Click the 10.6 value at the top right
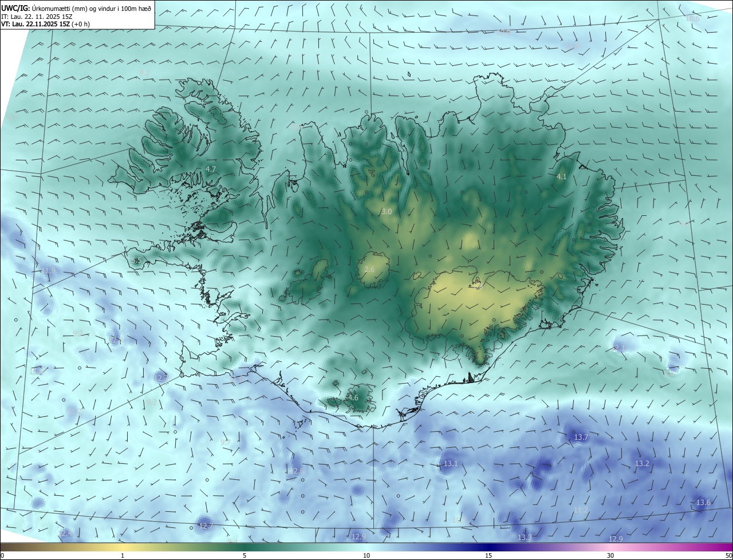Screen dimensions: 733x560 point(692,19)
